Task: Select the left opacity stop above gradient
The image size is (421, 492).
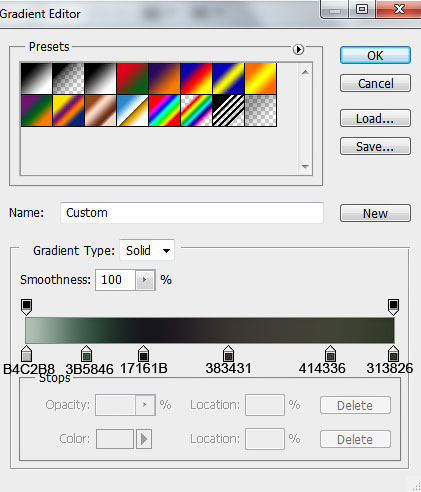Action: (26, 307)
